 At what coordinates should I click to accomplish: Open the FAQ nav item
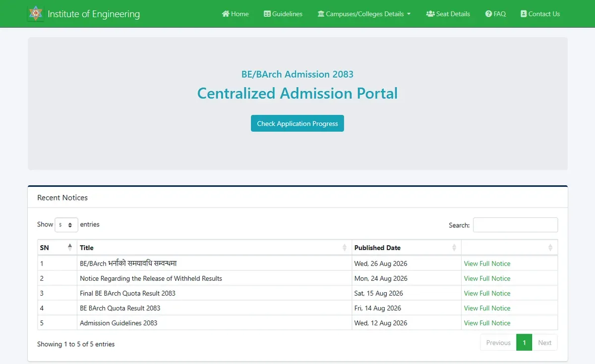pos(496,14)
